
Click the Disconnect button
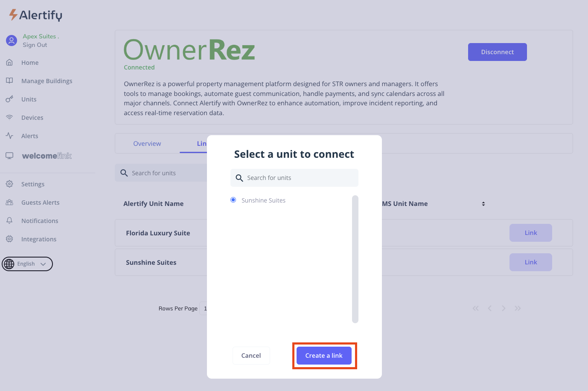497,52
